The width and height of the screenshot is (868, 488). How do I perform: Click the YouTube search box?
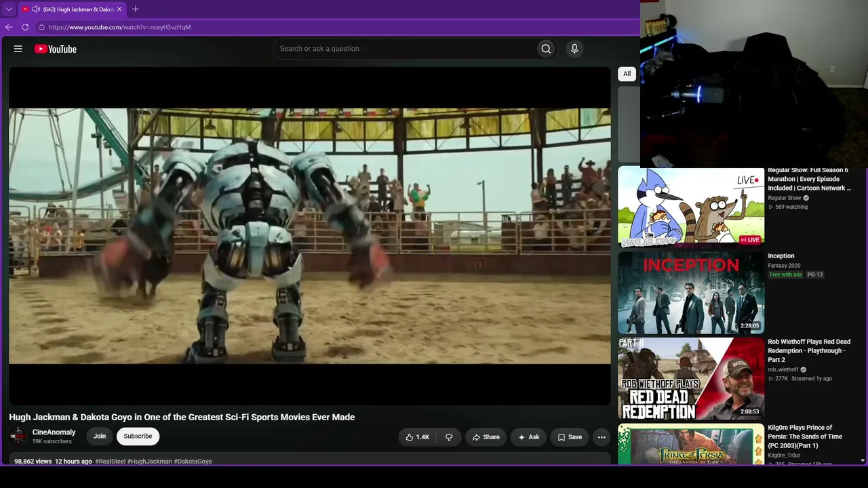[404, 49]
